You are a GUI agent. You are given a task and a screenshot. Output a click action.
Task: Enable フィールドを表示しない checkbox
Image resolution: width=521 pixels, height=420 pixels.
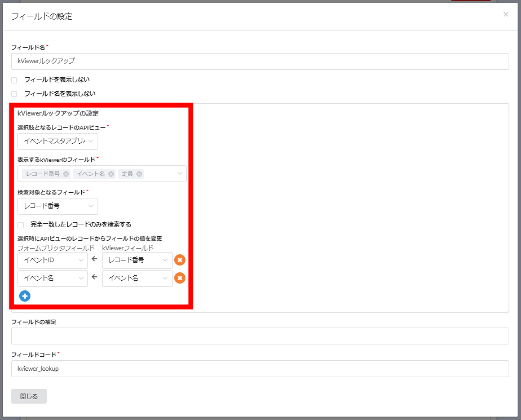pyautogui.click(x=15, y=80)
